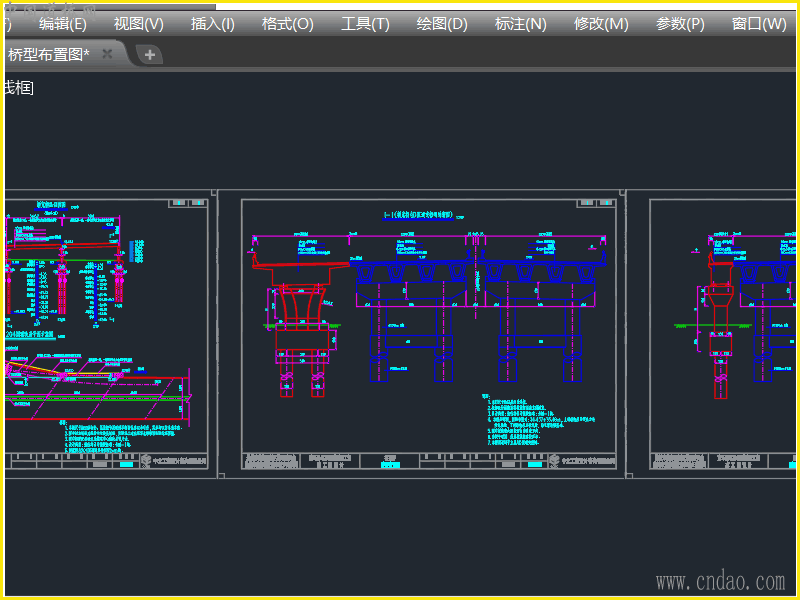Switch to the 桥型布置图 drawing tab

48,54
